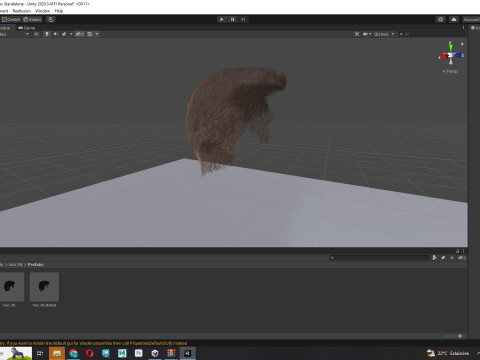Toggle the Global handle rotation button
This screenshot has height=360, width=480.
[32, 19]
